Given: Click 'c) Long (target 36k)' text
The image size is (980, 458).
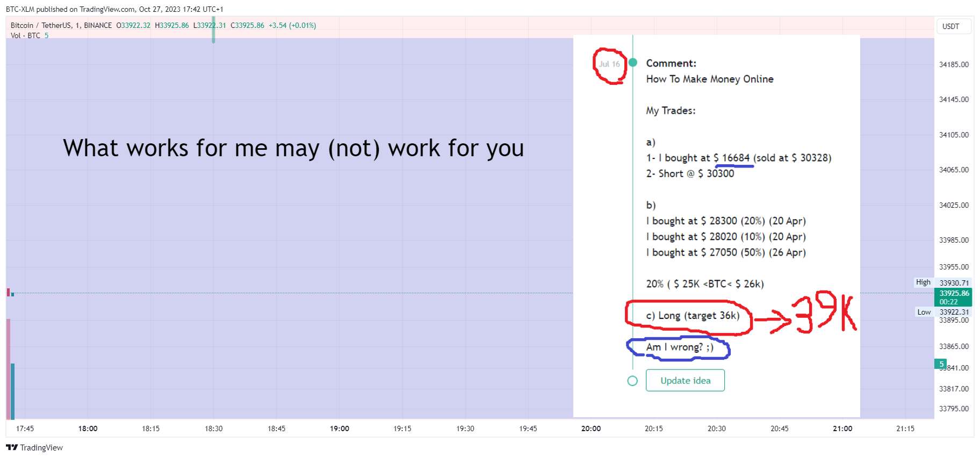Looking at the screenshot, I should (x=693, y=315).
